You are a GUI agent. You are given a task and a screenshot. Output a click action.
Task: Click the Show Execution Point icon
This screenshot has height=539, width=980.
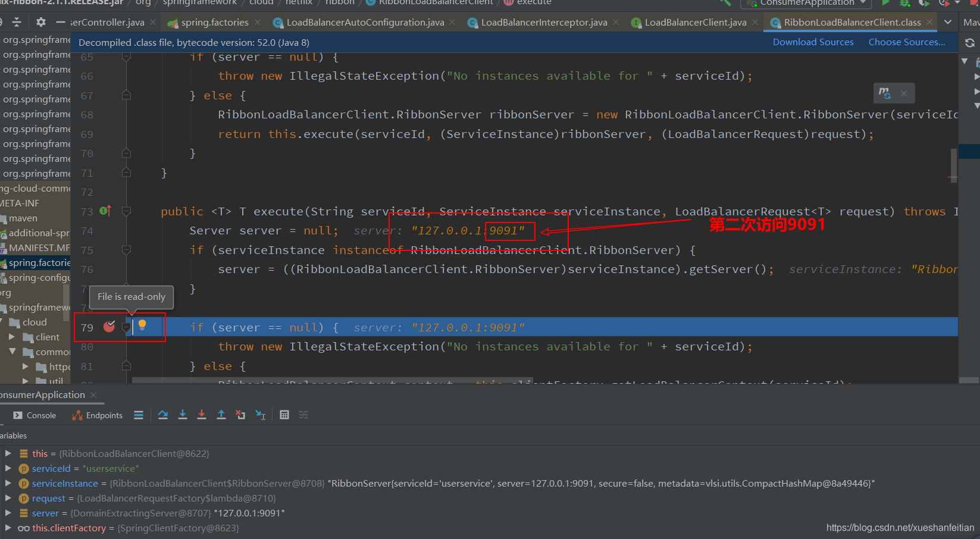[139, 415]
